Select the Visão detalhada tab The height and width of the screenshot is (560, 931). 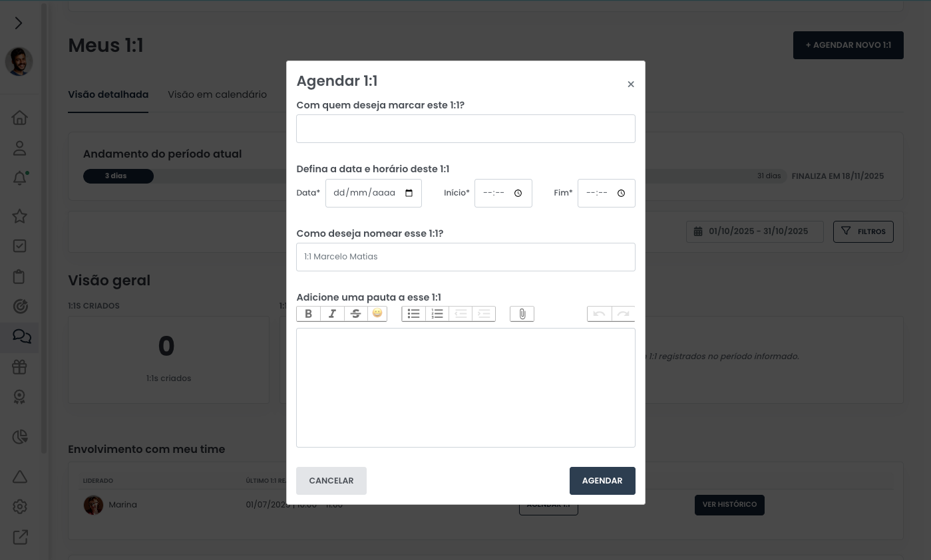[x=108, y=94]
